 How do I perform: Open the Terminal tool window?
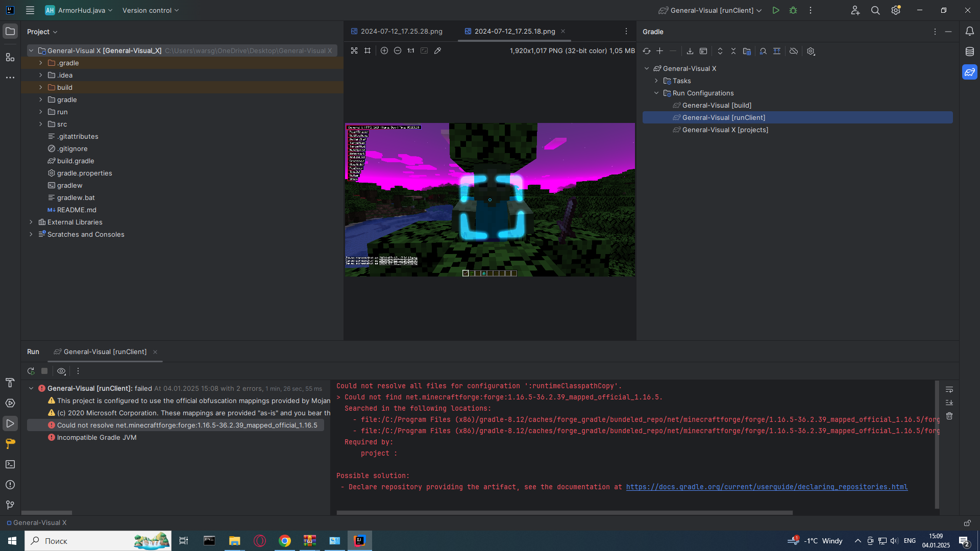[x=10, y=464]
